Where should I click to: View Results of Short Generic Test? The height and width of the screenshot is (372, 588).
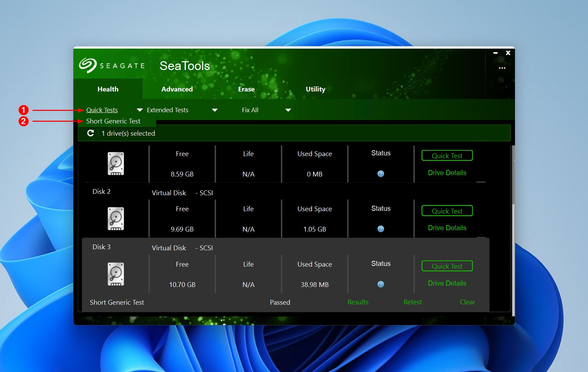click(x=358, y=302)
